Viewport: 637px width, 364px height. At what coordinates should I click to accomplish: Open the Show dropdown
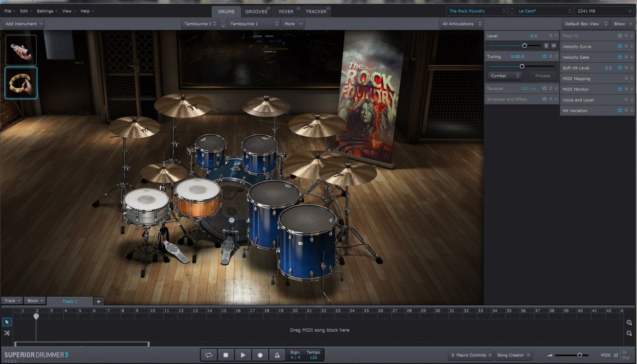click(x=623, y=24)
